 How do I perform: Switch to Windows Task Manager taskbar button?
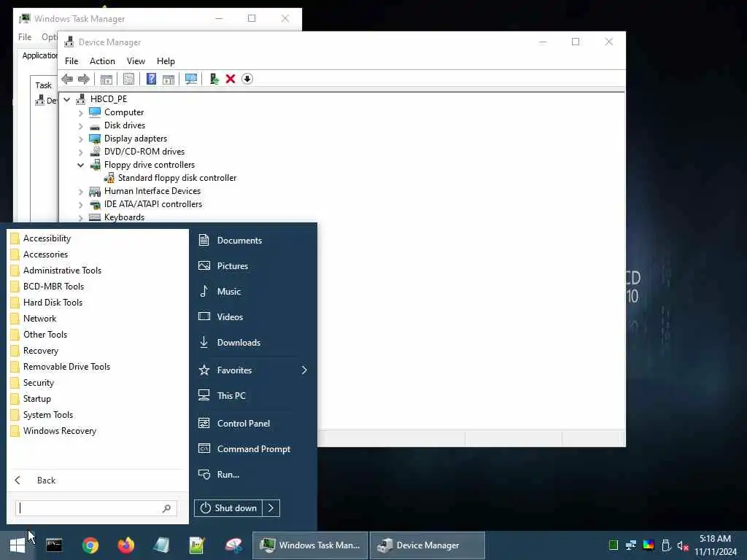[x=310, y=545]
